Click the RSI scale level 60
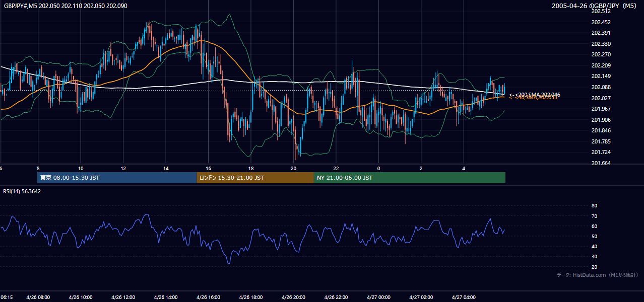 [594, 226]
